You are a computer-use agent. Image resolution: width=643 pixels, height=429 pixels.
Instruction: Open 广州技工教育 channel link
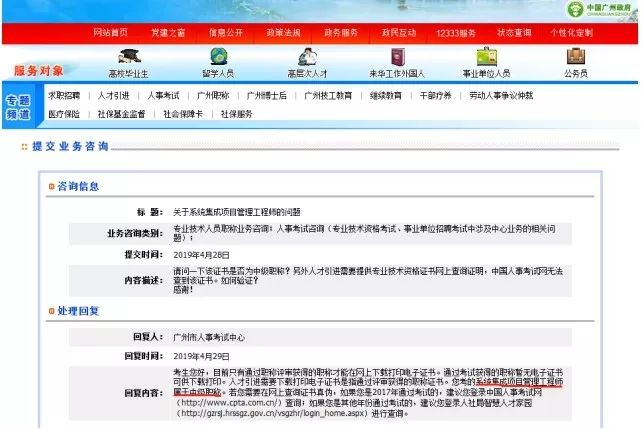pos(328,96)
